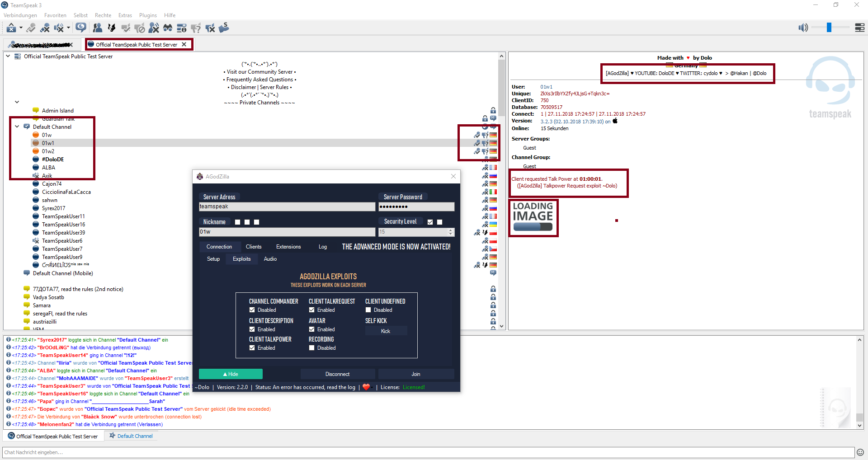Click the server list info toolbar icon
The height and width of the screenshot is (460, 868).
pyautogui.click(x=182, y=28)
